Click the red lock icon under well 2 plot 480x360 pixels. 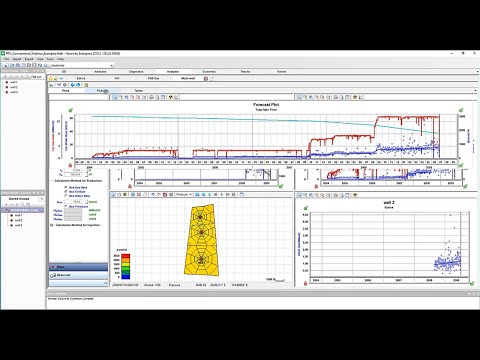tap(306, 283)
